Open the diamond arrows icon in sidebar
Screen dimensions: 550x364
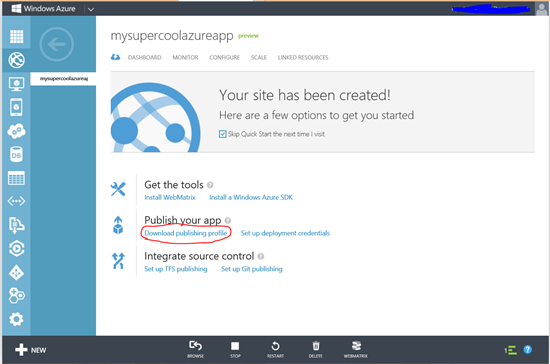point(16,272)
